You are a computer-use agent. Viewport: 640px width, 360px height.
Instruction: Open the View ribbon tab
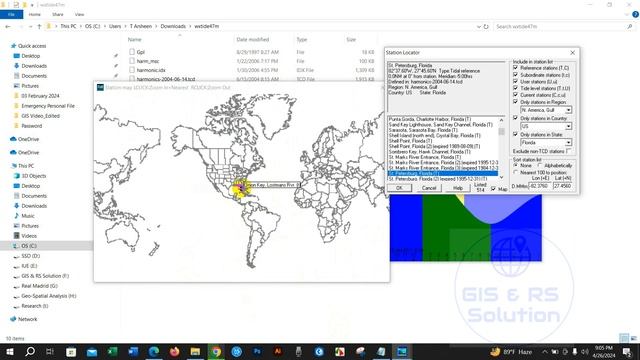[x=79, y=14]
